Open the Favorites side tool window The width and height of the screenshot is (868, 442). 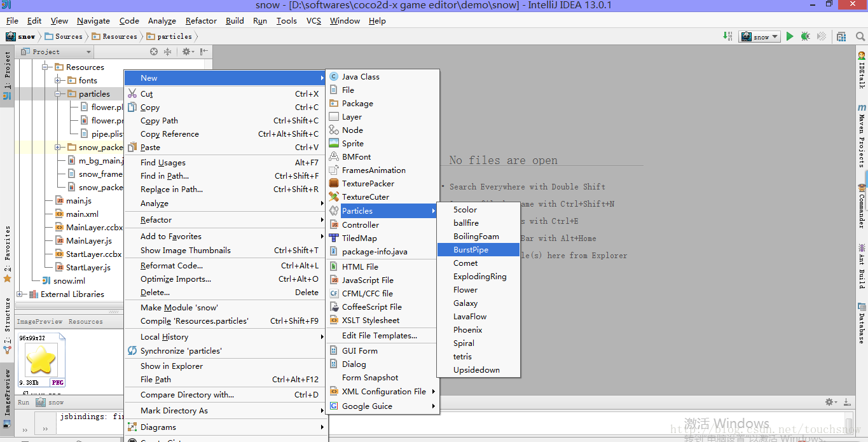click(x=7, y=254)
